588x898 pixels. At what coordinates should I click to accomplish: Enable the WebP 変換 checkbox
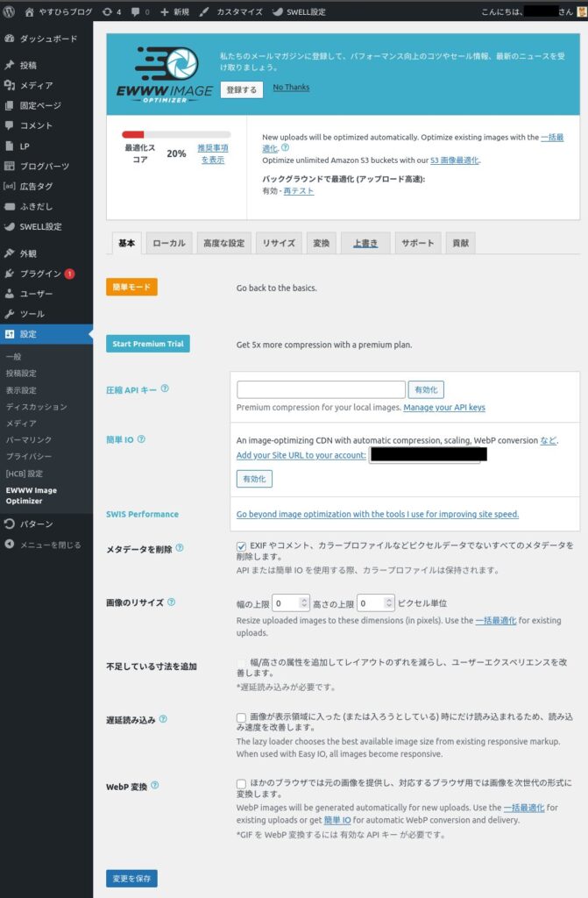(241, 783)
